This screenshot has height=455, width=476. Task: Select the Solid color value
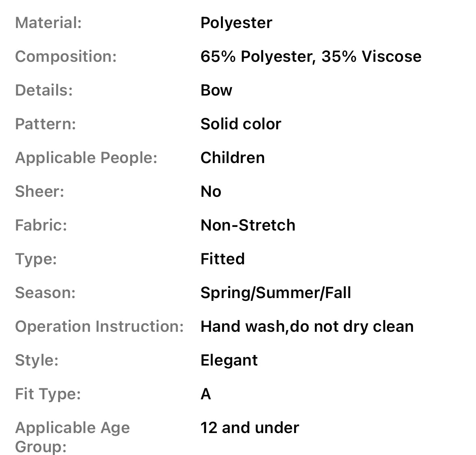pyautogui.click(x=240, y=124)
